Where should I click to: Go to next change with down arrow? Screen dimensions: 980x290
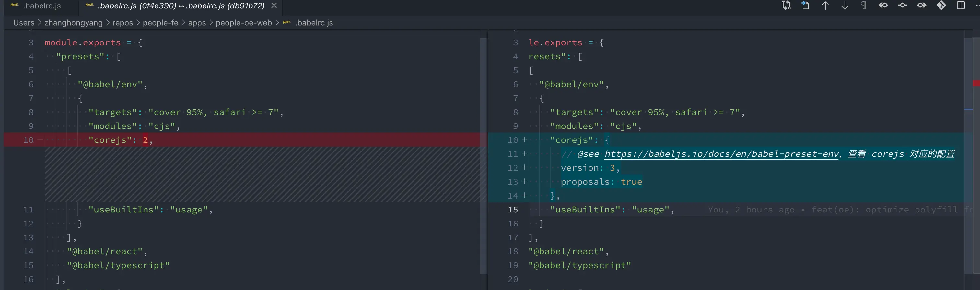coord(845,5)
